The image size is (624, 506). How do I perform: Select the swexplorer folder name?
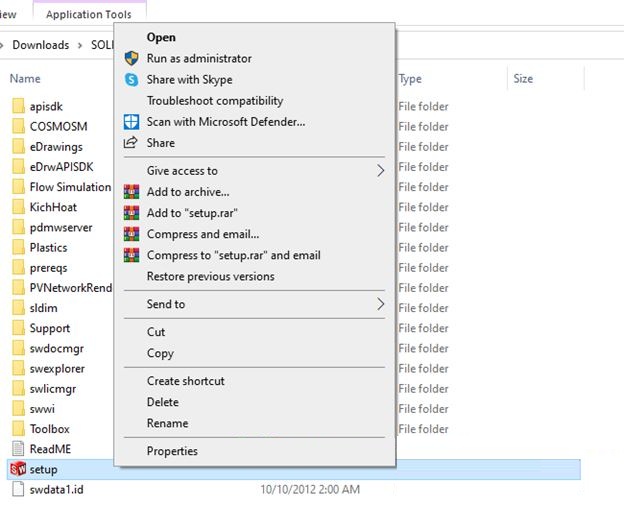tap(57, 369)
